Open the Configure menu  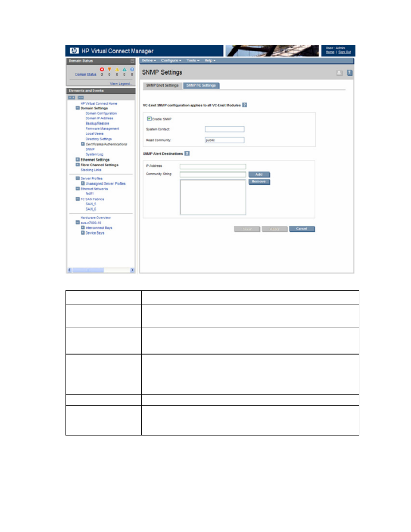[x=171, y=61]
